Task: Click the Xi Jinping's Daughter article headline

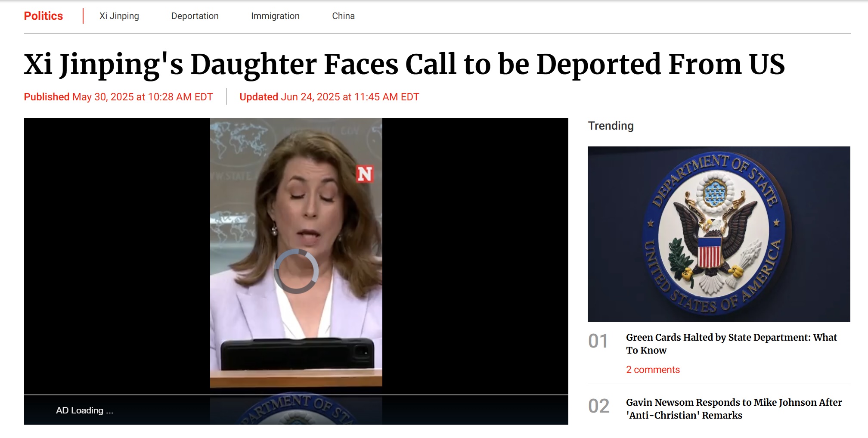Action: click(x=404, y=64)
